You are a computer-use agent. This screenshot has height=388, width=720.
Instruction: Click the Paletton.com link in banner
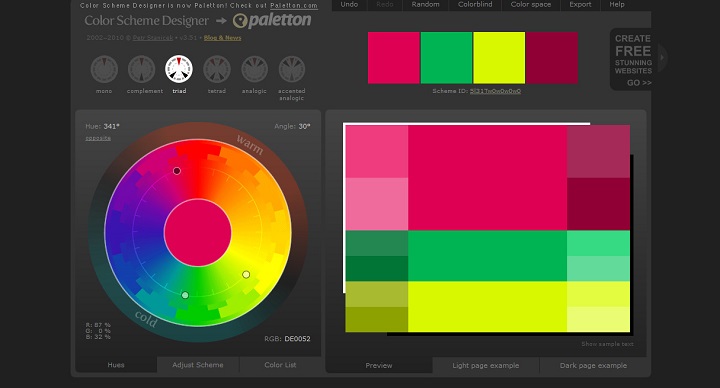(294, 6)
